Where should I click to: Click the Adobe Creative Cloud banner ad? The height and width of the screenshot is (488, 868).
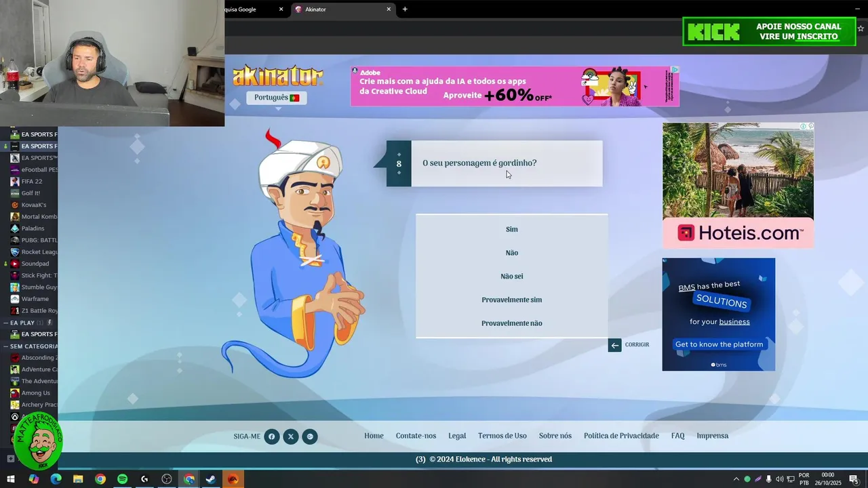[515, 86]
